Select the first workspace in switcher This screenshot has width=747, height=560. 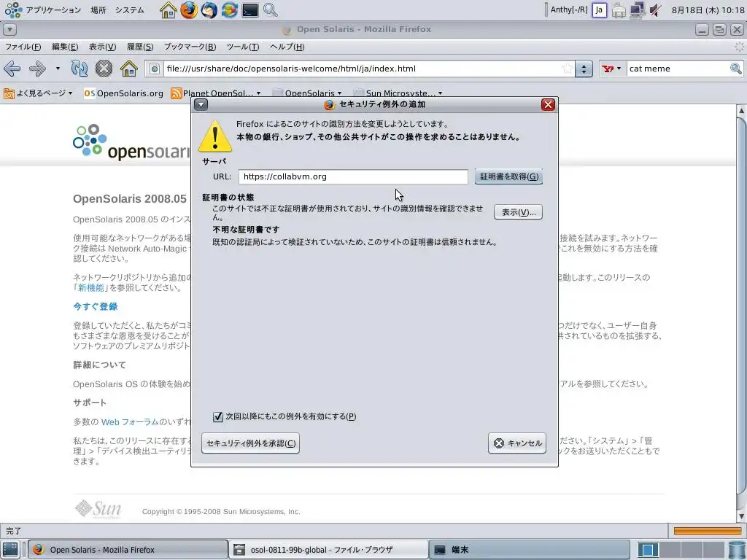point(648,550)
